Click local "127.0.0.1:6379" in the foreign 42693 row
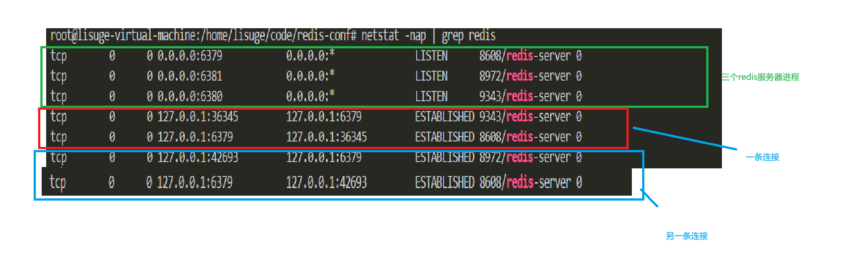The image size is (868, 270). pos(195,182)
